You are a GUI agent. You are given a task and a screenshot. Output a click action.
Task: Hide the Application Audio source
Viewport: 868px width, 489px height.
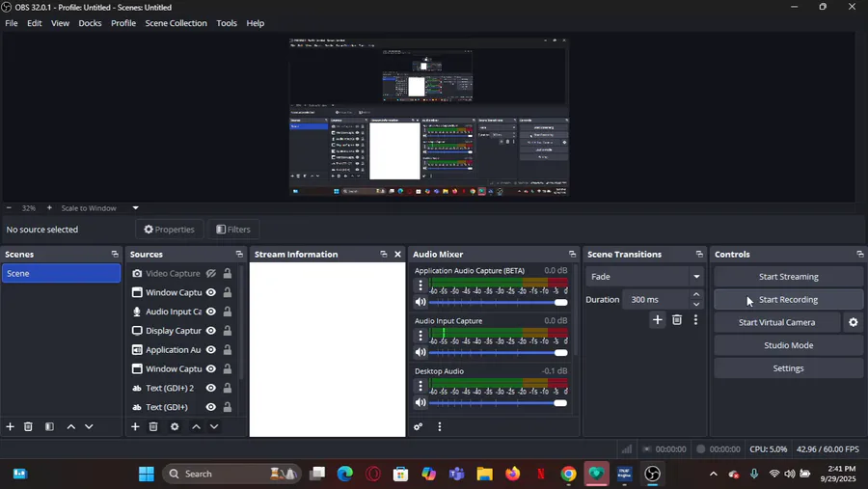(211, 350)
